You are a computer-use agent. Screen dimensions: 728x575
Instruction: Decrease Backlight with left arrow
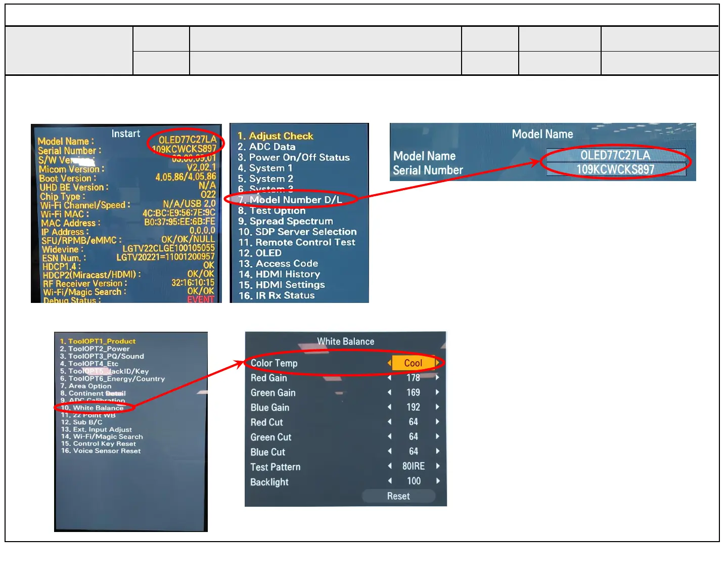tap(389, 480)
